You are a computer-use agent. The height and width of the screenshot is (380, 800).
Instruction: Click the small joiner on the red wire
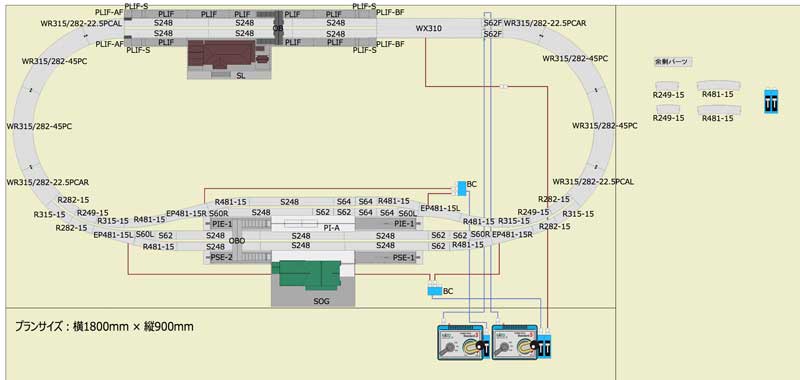[x=504, y=86]
